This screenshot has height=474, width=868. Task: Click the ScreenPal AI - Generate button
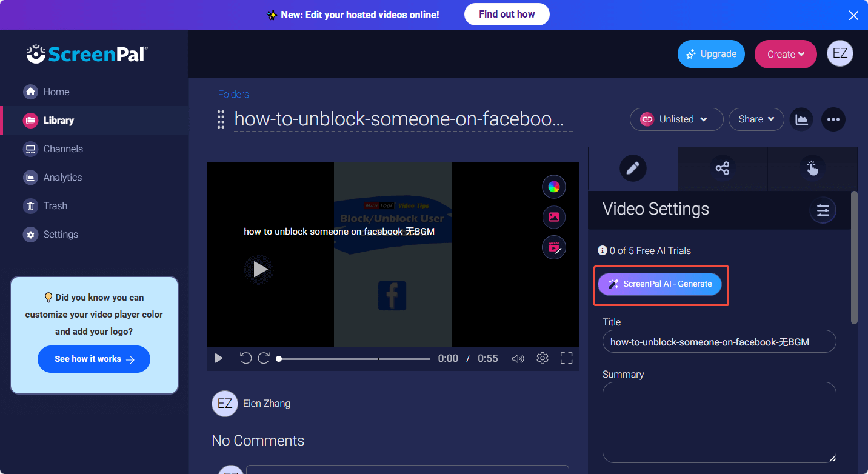[659, 283]
